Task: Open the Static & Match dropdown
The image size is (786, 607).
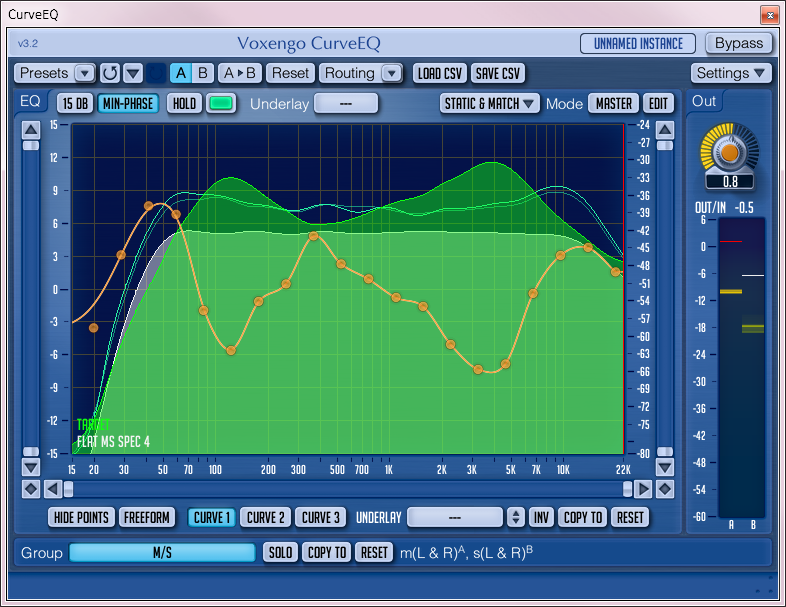Action: [x=489, y=104]
